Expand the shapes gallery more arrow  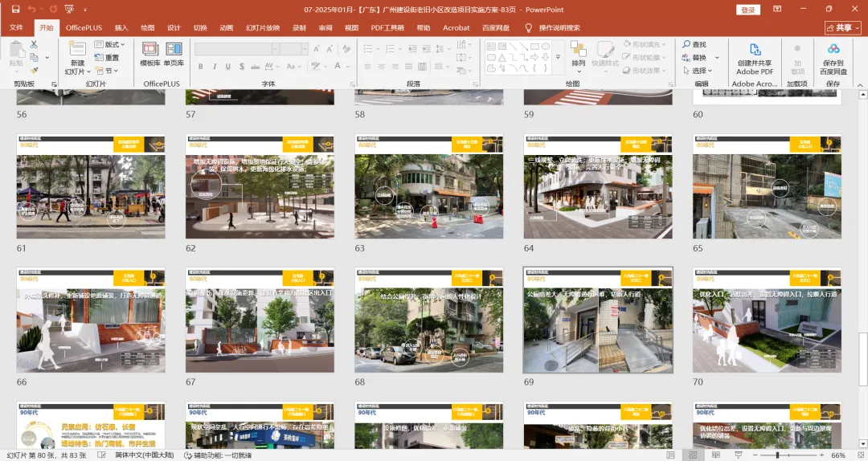[558, 57]
